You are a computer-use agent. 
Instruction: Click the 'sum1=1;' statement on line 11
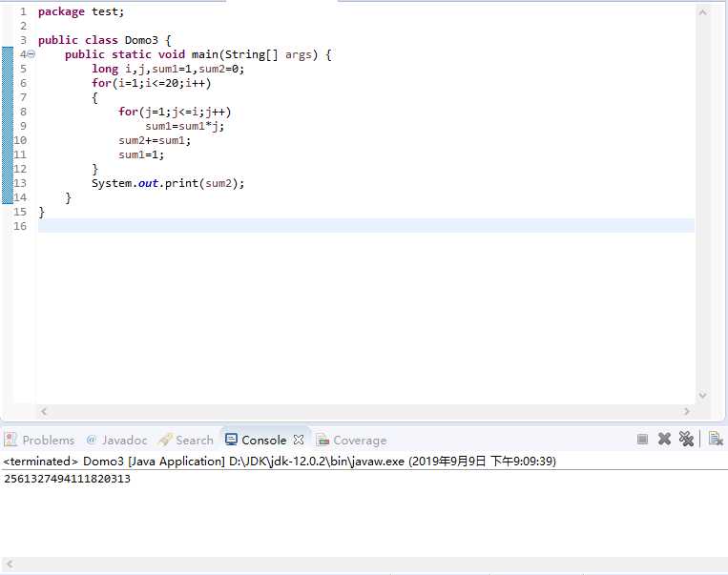[x=141, y=155]
